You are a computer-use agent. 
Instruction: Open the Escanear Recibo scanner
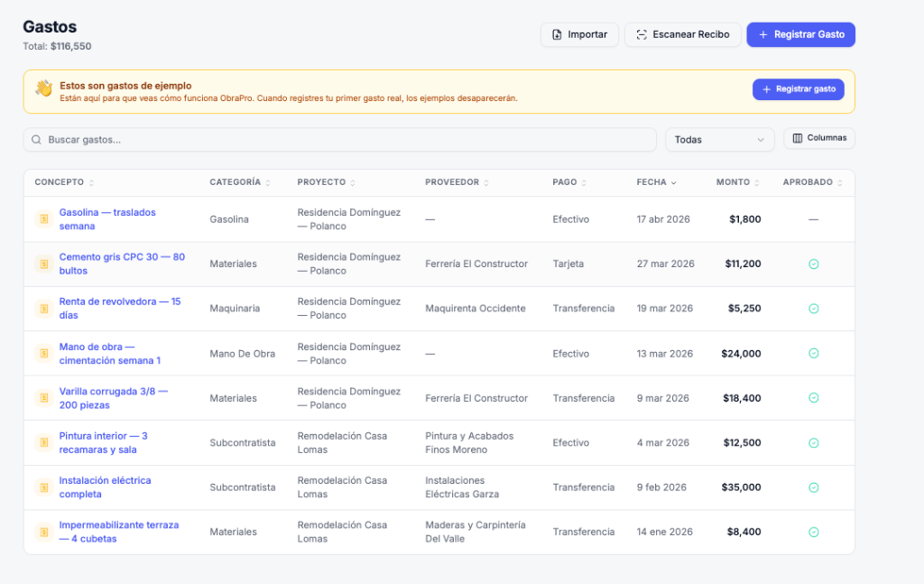click(x=682, y=35)
